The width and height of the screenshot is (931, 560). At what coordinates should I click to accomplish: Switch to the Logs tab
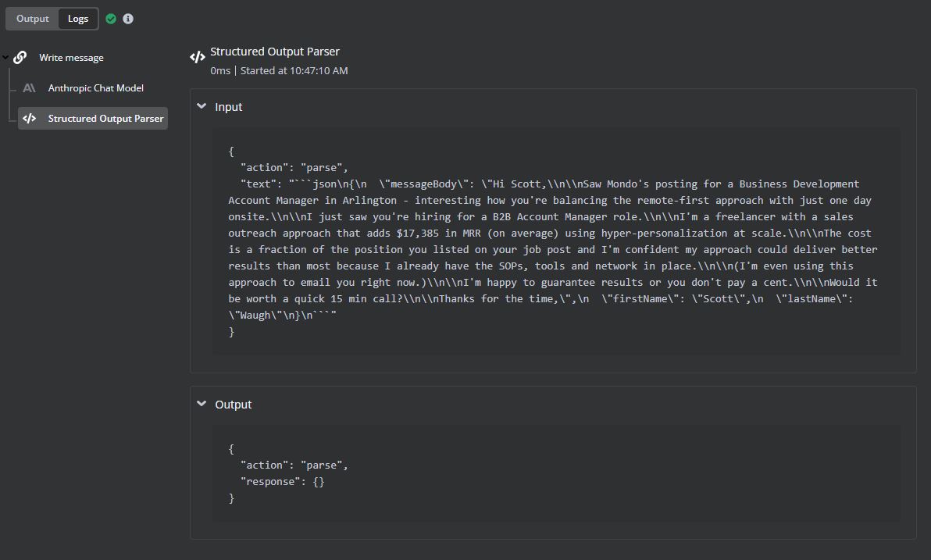pyautogui.click(x=78, y=19)
